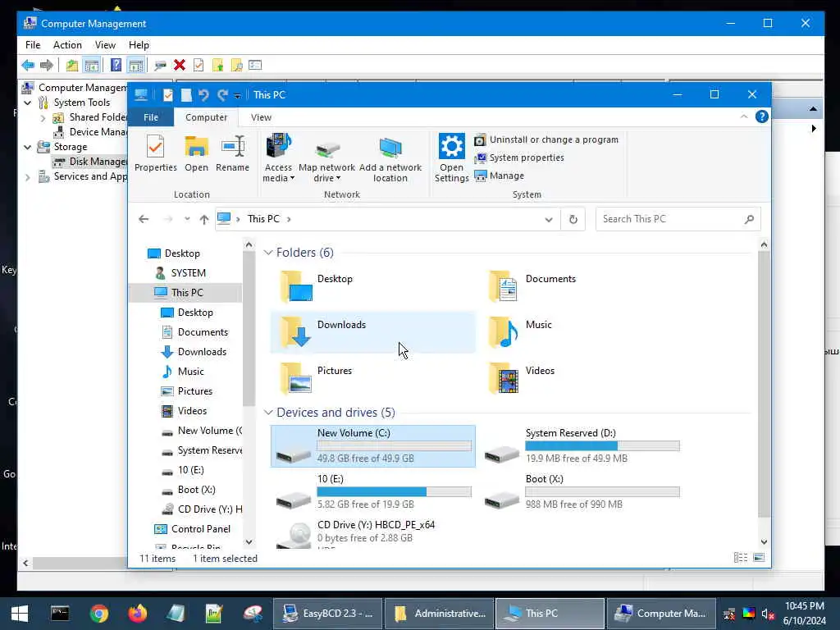
Task: Click the Up one level arrow
Action: pyautogui.click(x=204, y=219)
